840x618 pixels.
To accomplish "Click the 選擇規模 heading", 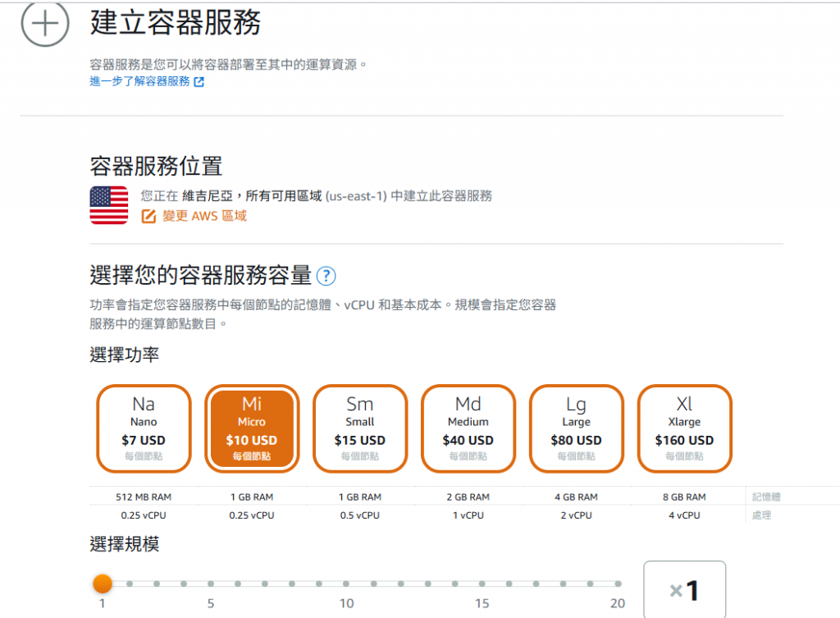I will (x=125, y=544).
